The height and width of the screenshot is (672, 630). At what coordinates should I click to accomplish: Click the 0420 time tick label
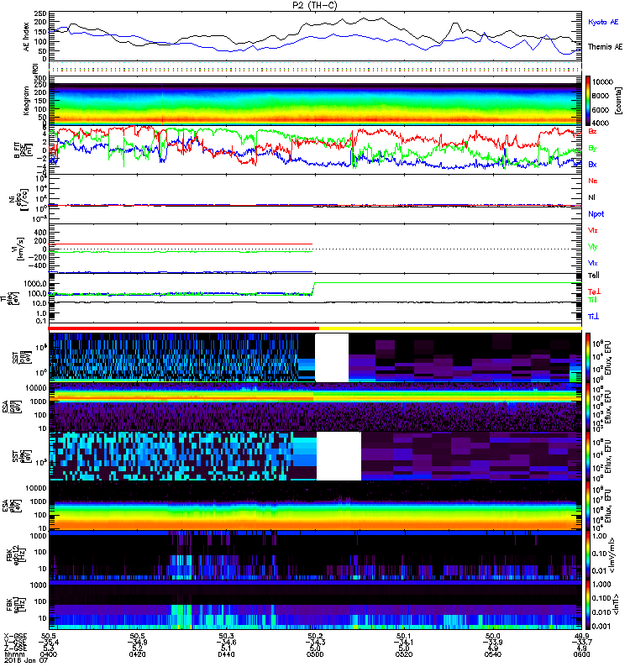pos(137,654)
